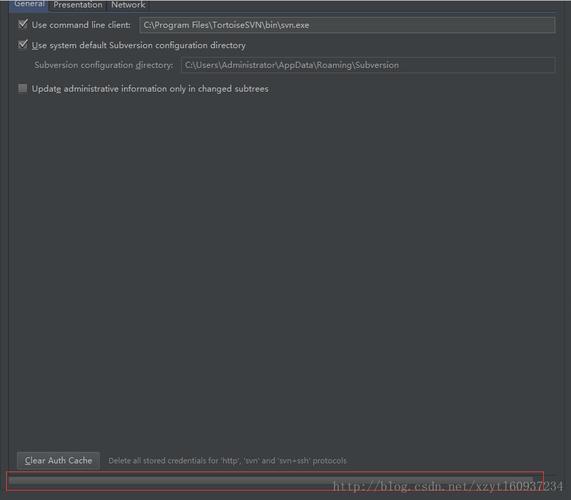Enable Update administrative information checkbox

pyautogui.click(x=23, y=88)
